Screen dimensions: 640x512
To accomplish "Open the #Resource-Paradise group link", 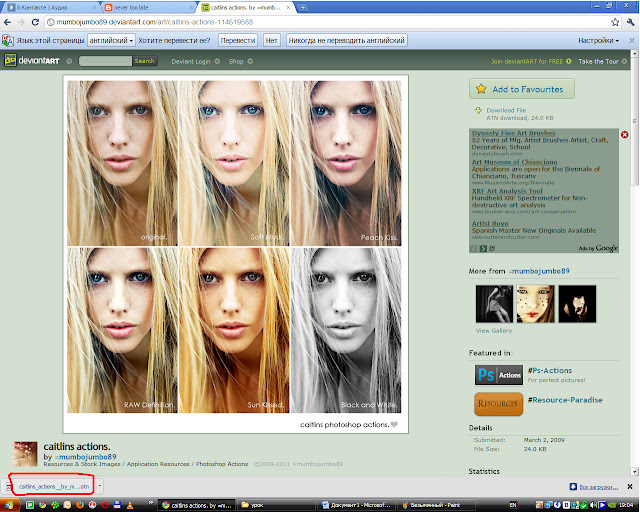I will click(x=565, y=400).
